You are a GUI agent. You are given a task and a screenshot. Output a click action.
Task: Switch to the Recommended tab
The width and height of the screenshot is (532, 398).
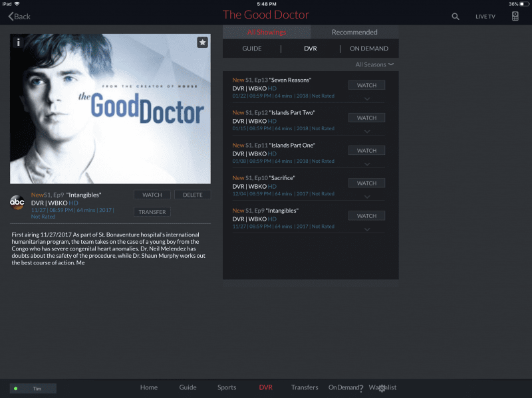(x=354, y=32)
